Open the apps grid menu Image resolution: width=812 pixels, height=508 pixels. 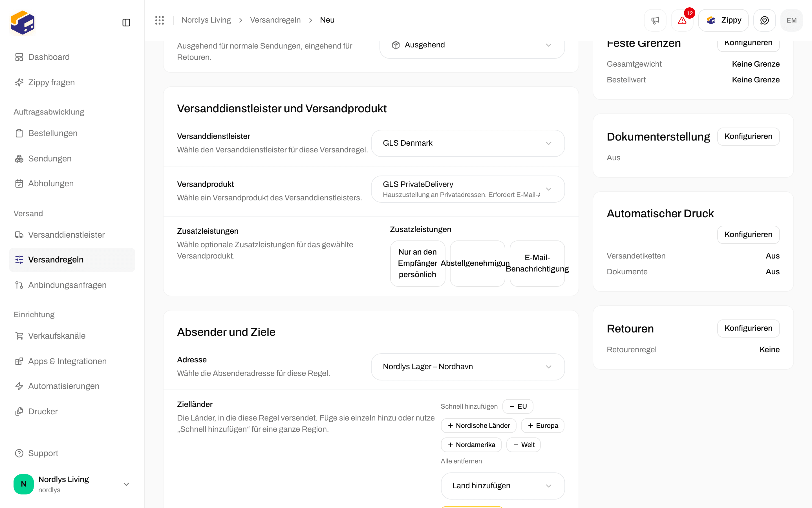(x=159, y=20)
